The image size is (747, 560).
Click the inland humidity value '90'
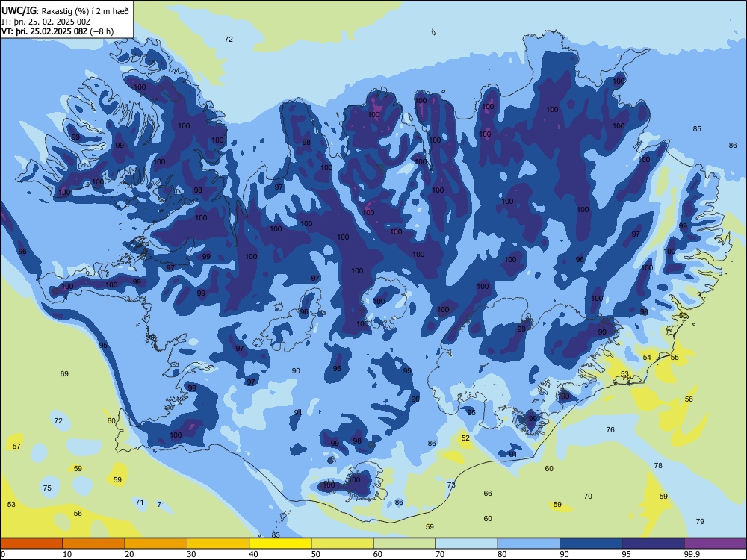[x=296, y=370]
